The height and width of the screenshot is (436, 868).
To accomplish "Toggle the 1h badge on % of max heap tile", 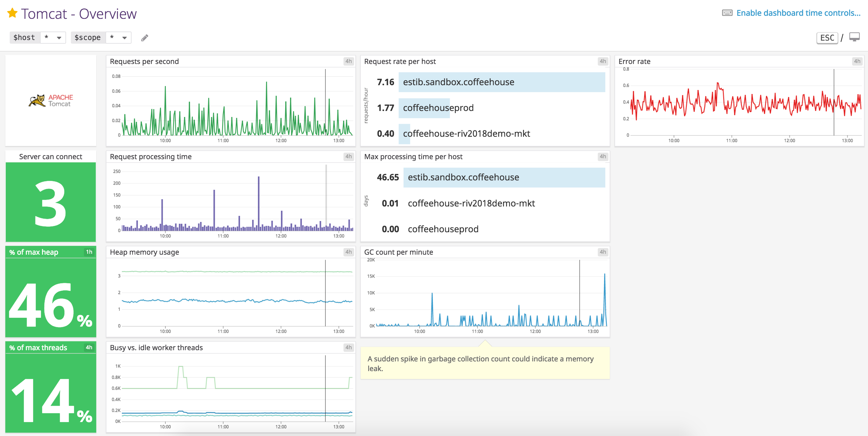I will pyautogui.click(x=89, y=252).
